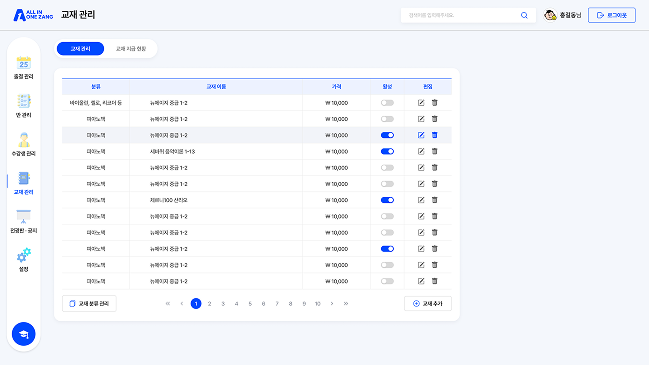This screenshot has height=365, width=649.
Task: Click the 분류 column header
Action: tap(96, 87)
